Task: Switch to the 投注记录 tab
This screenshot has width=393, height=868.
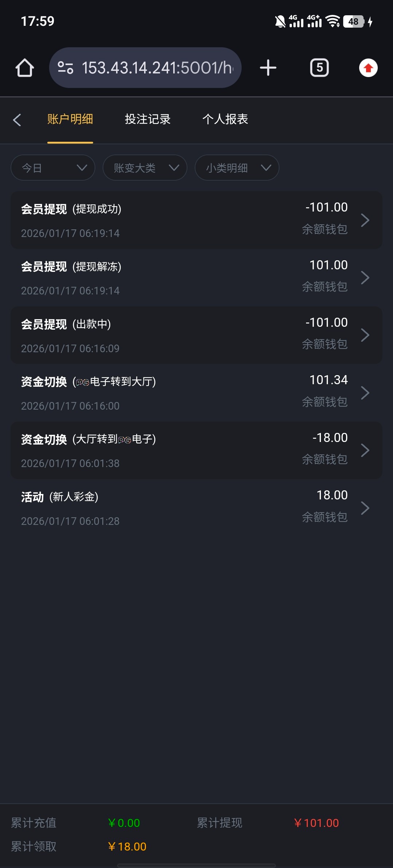Action: (148, 119)
